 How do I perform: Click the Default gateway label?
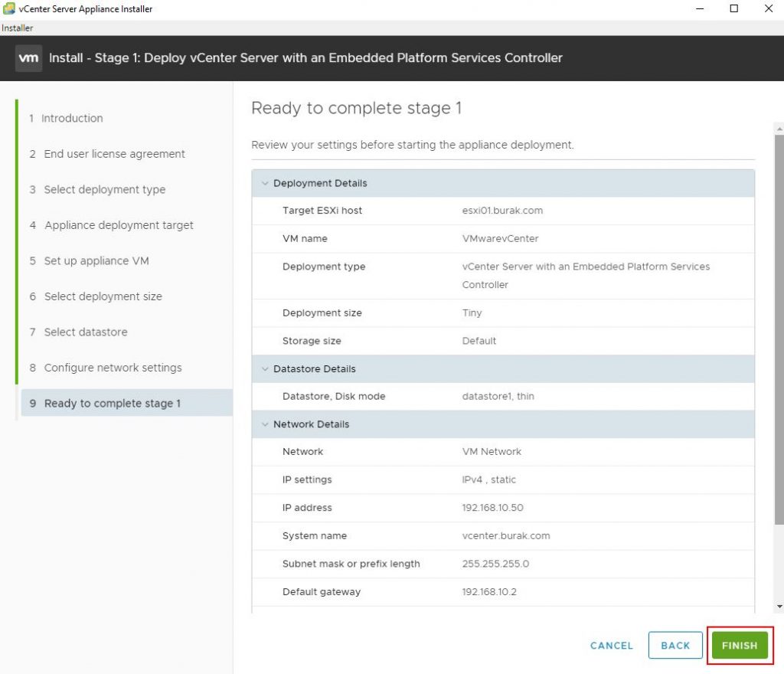322,591
